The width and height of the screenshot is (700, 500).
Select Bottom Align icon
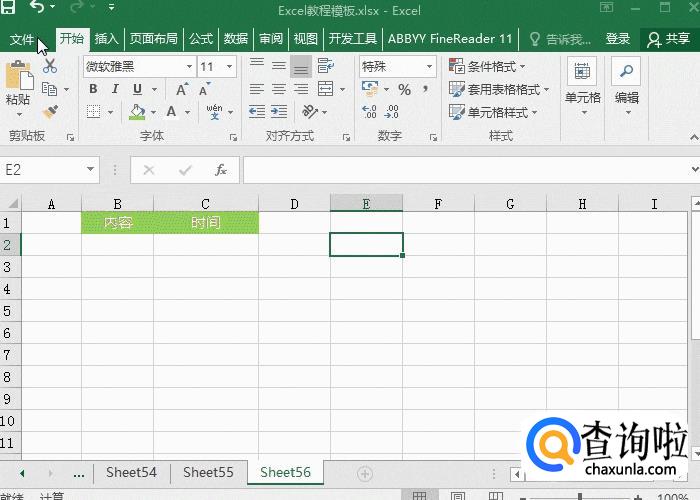301,67
